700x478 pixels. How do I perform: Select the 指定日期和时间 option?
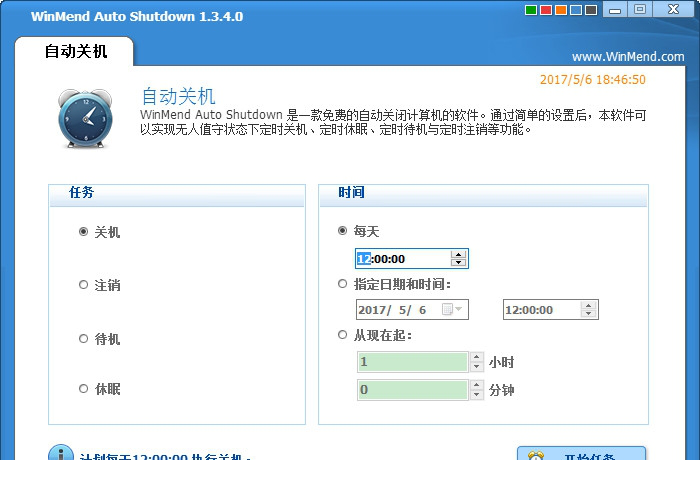[x=342, y=284]
